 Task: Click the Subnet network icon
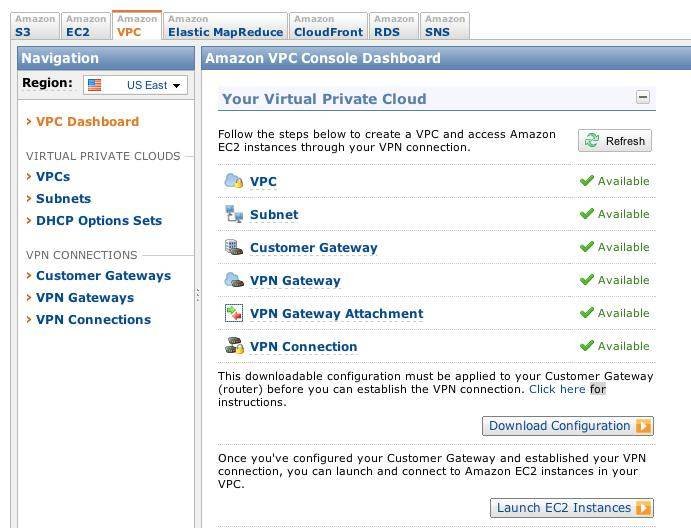(233, 214)
